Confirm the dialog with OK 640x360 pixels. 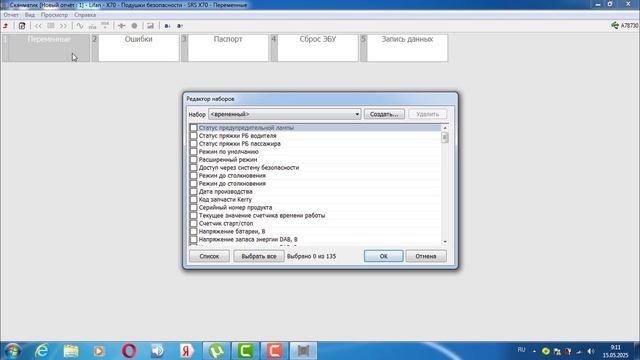point(384,256)
